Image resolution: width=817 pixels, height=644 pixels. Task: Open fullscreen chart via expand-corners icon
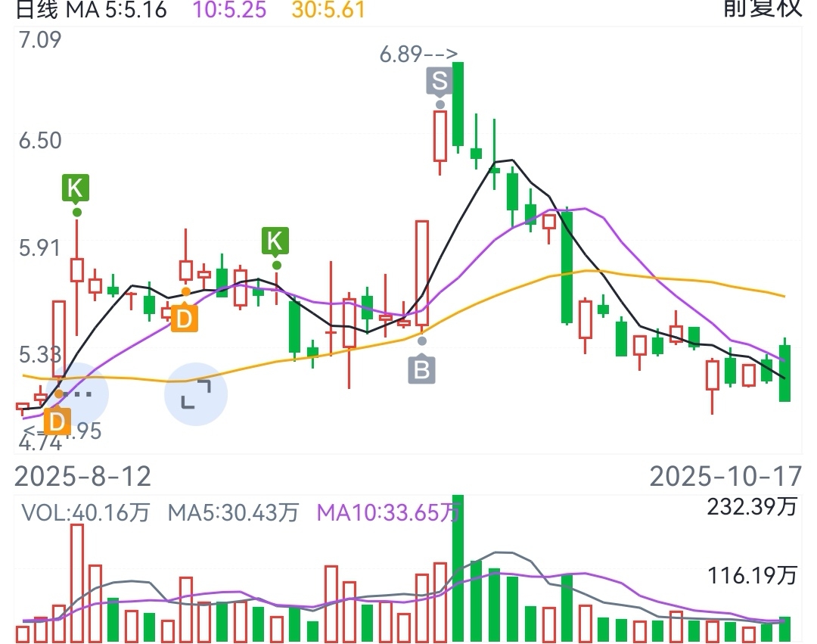click(x=196, y=394)
